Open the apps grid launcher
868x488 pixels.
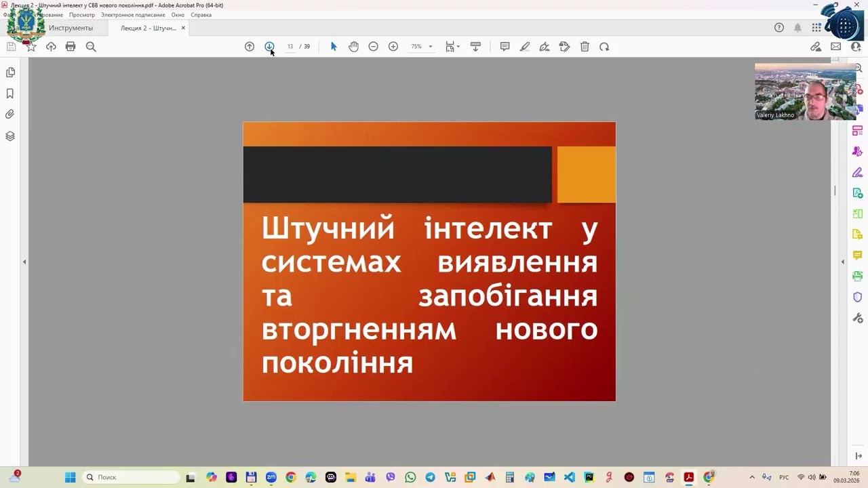pyautogui.click(x=816, y=28)
